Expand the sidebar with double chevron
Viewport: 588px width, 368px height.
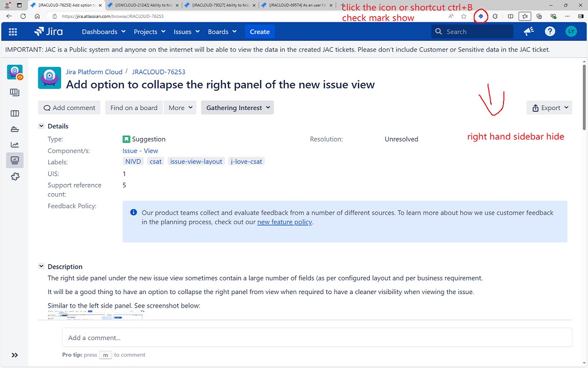click(15, 355)
